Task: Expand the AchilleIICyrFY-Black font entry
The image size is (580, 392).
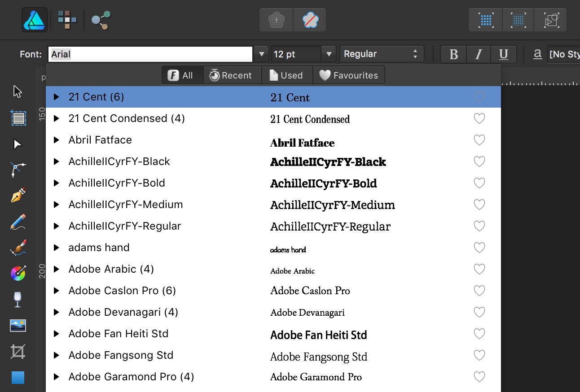Action: pyautogui.click(x=56, y=161)
